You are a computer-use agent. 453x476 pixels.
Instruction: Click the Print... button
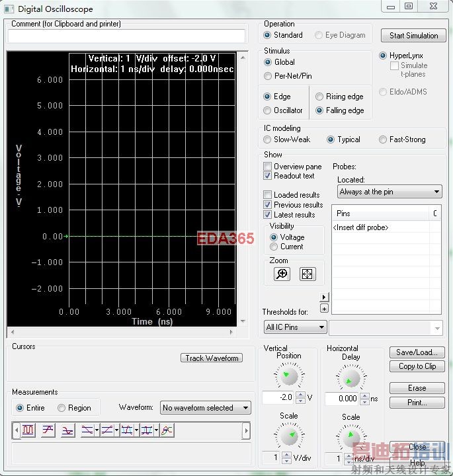pos(417,403)
